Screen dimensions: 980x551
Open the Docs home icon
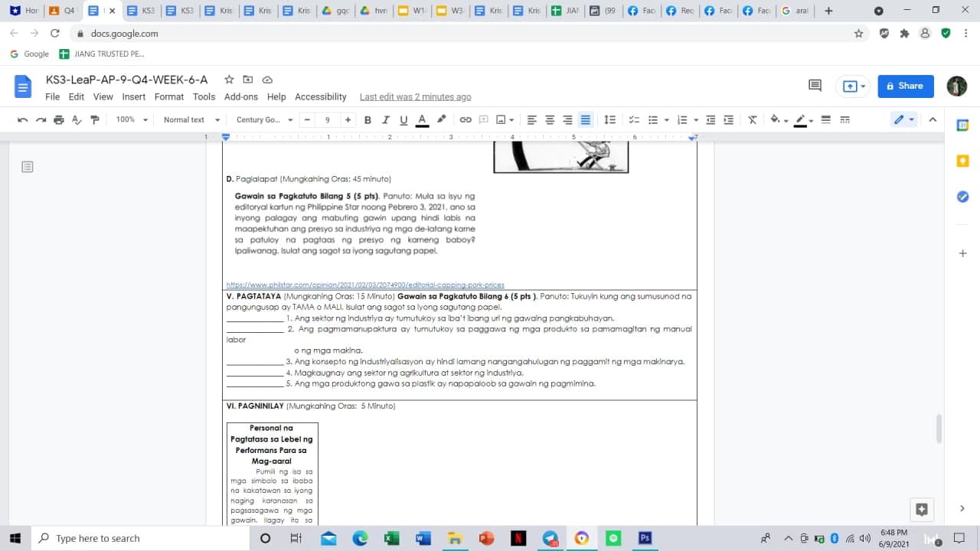click(23, 86)
